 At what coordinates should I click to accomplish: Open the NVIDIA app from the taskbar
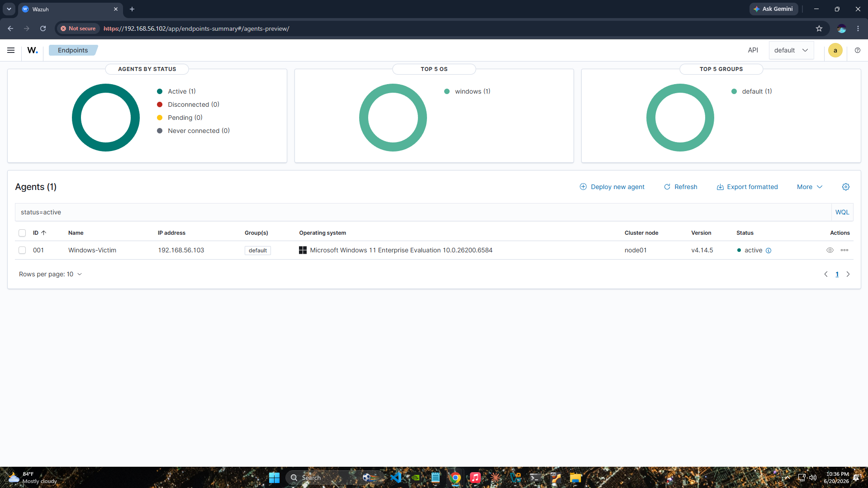pos(416,478)
